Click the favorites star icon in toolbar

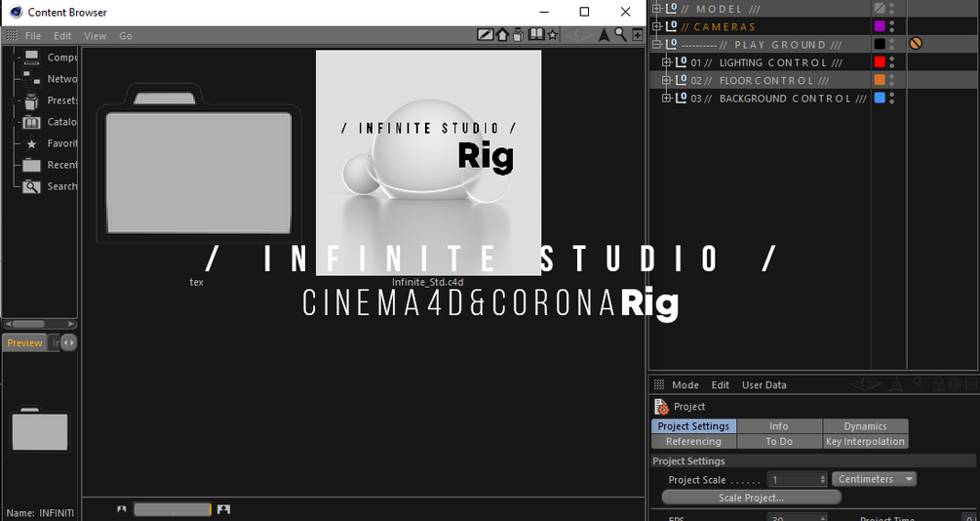(x=553, y=36)
